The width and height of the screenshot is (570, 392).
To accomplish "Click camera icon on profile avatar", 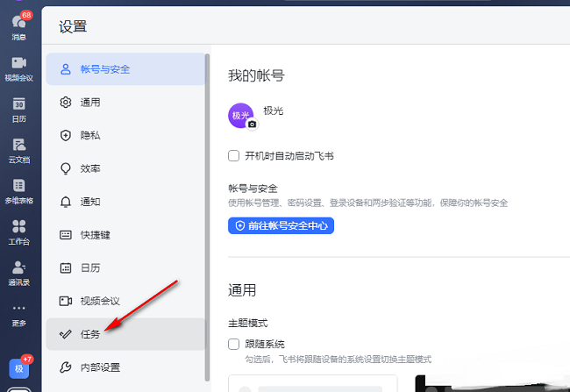I will click(253, 125).
